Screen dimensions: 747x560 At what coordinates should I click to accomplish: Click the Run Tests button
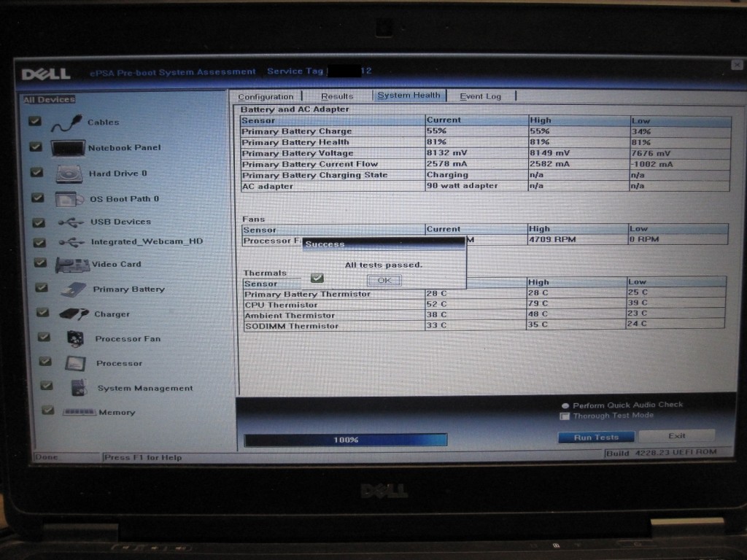[596, 437]
